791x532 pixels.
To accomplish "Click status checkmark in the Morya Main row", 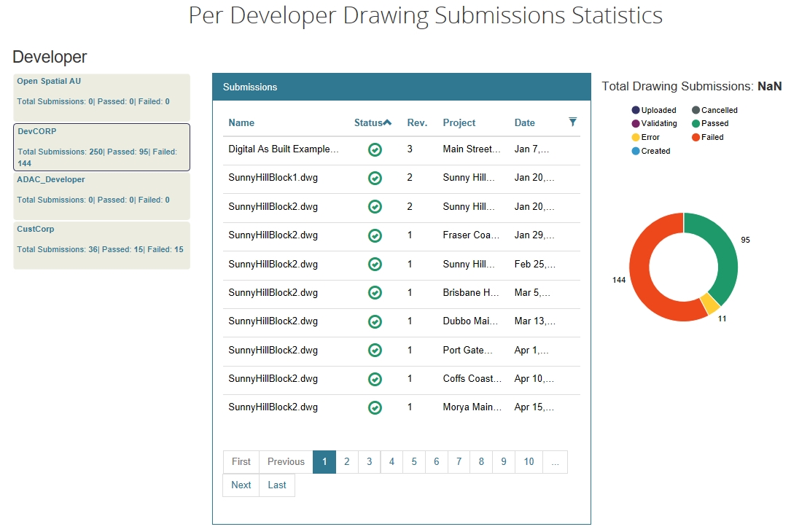I will pos(375,407).
